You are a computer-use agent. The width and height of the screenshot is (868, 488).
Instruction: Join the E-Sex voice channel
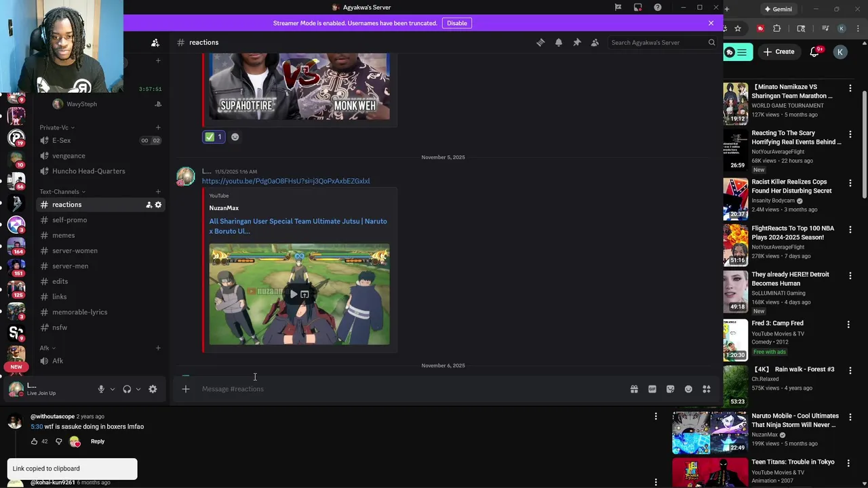coord(100,140)
